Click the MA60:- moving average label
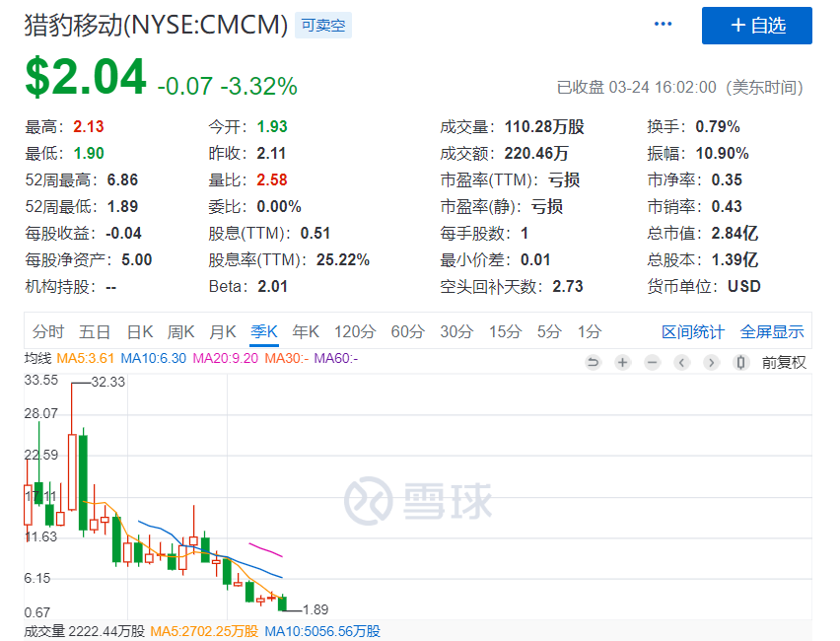This screenshot has height=641, width=840. (336, 358)
